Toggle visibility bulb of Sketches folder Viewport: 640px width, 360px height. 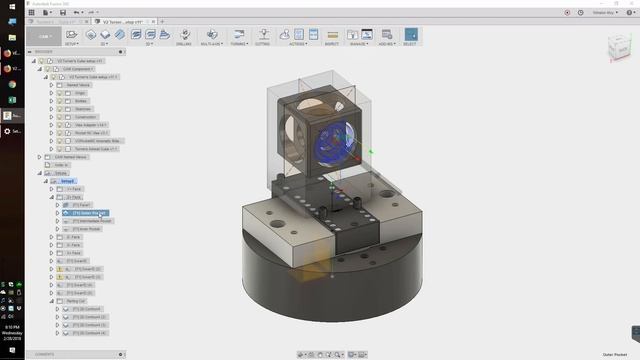coord(60,109)
